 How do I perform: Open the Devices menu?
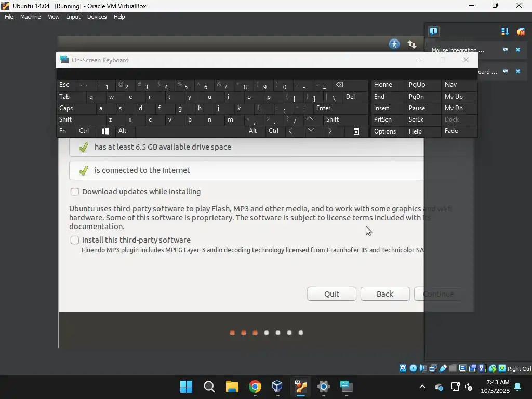pos(97,17)
